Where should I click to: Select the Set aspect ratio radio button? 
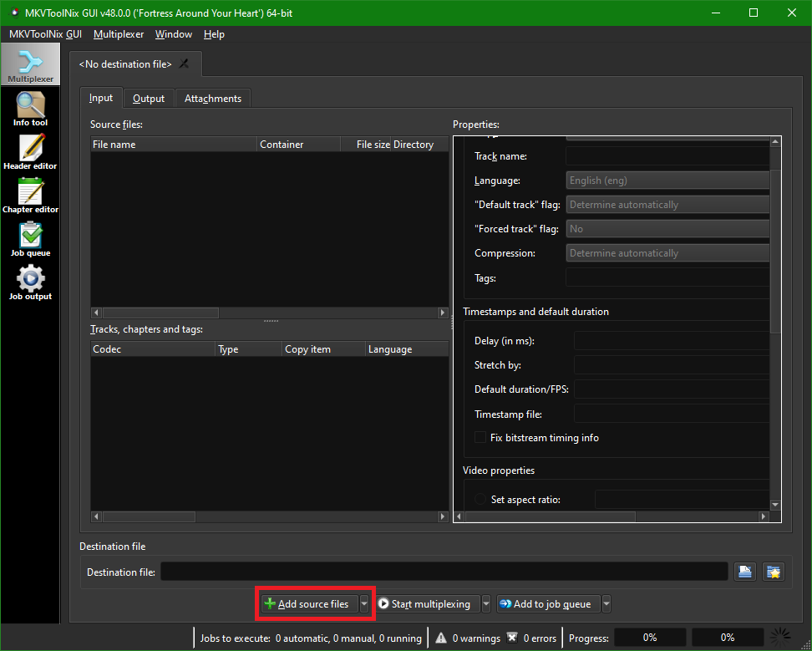[480, 499]
